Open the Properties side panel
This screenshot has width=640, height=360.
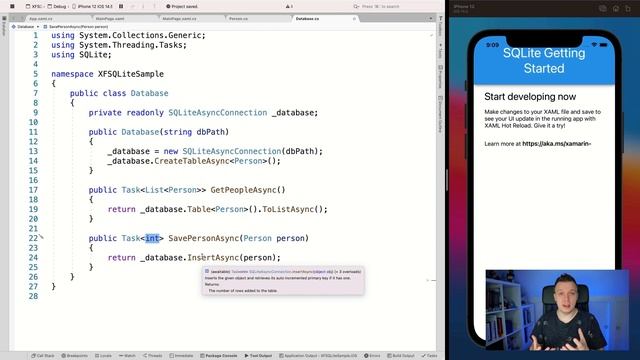(441, 76)
